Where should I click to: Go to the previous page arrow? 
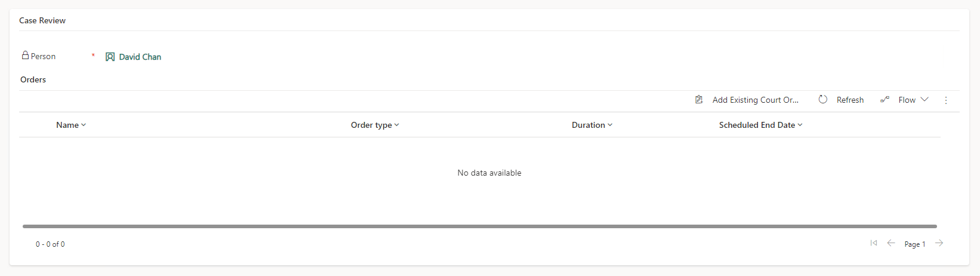pos(891,243)
